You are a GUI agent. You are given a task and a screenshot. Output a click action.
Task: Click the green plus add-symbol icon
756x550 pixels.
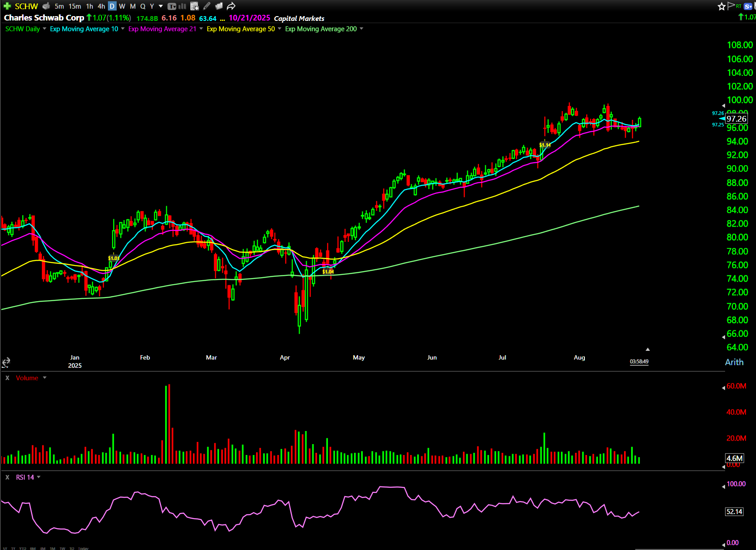(x=7, y=6)
